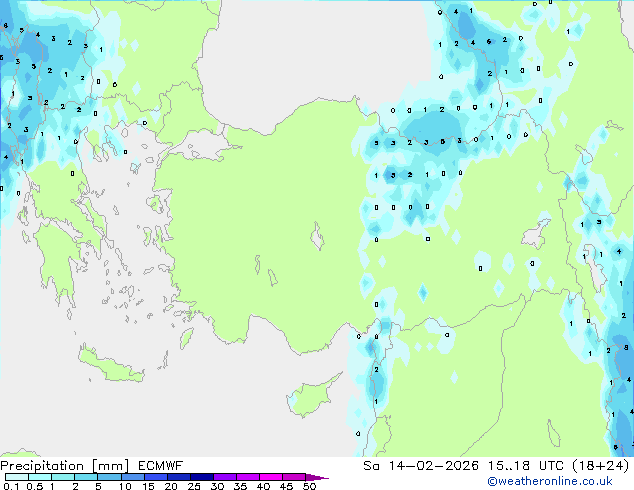
Task: Pick the 1–2 mm legend swatch
Action: point(63,477)
